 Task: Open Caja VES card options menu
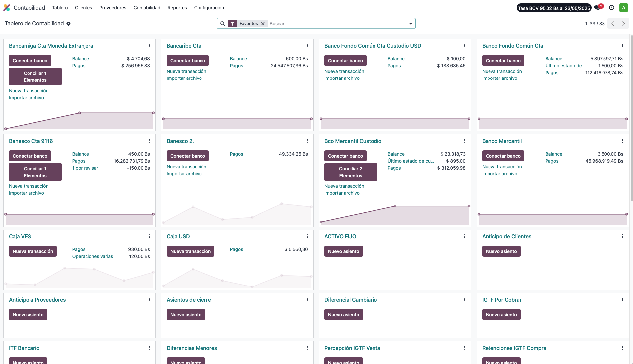point(149,236)
